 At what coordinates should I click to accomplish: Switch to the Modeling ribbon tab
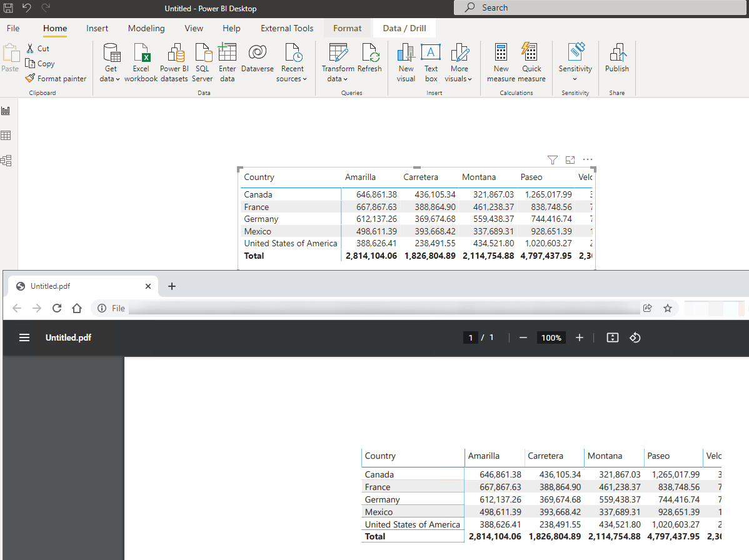click(146, 28)
